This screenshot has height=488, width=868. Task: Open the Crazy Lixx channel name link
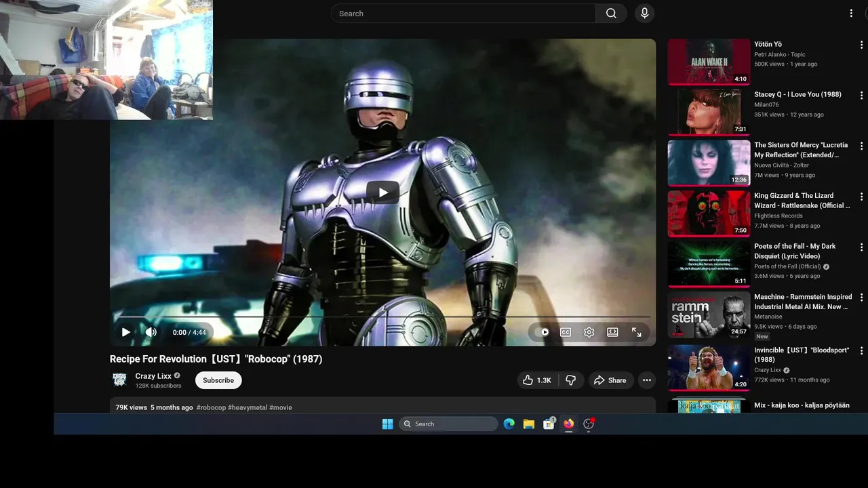pos(153,376)
